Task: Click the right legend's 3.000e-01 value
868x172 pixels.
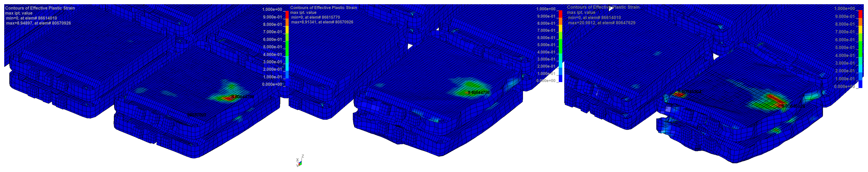Action: point(845,63)
